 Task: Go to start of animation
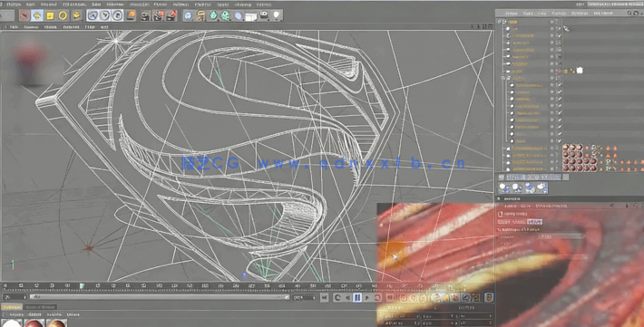pyautogui.click(x=325, y=297)
